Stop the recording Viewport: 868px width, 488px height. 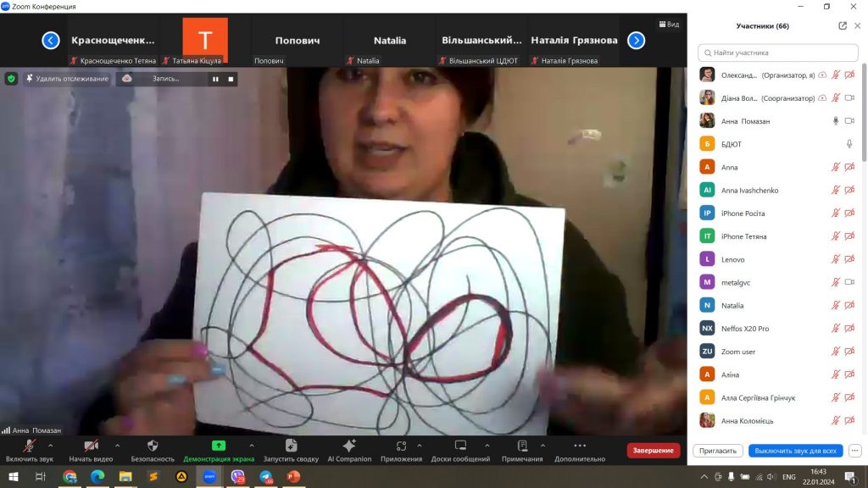click(231, 79)
